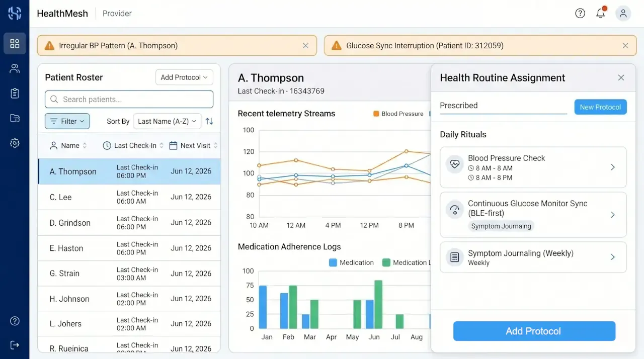This screenshot has width=644, height=359.
Task: Open help icon in top bar
Action: pyautogui.click(x=580, y=14)
